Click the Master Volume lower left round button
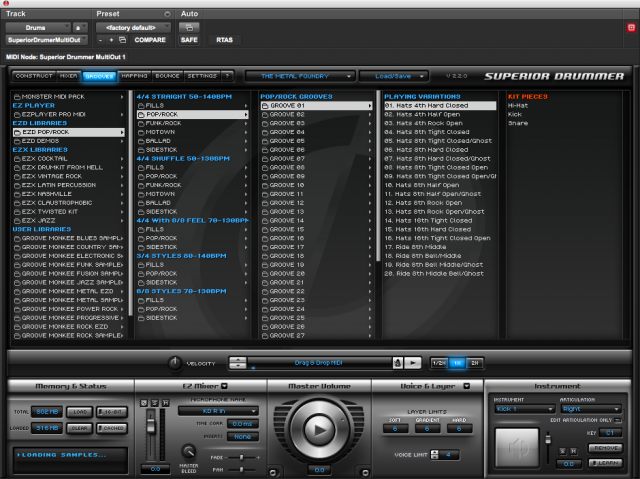Image resolution: width=640 pixels, height=479 pixels. point(273,472)
